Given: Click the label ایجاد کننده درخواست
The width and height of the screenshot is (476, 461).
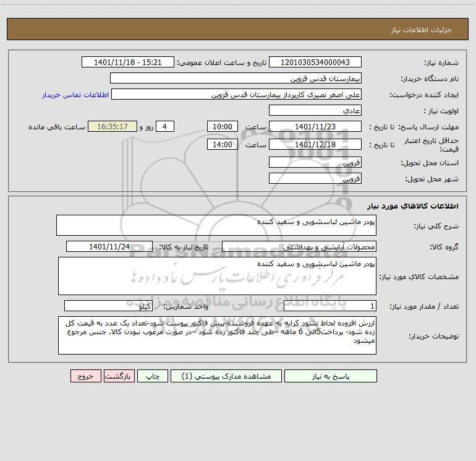Looking at the screenshot, I should [424, 95].
